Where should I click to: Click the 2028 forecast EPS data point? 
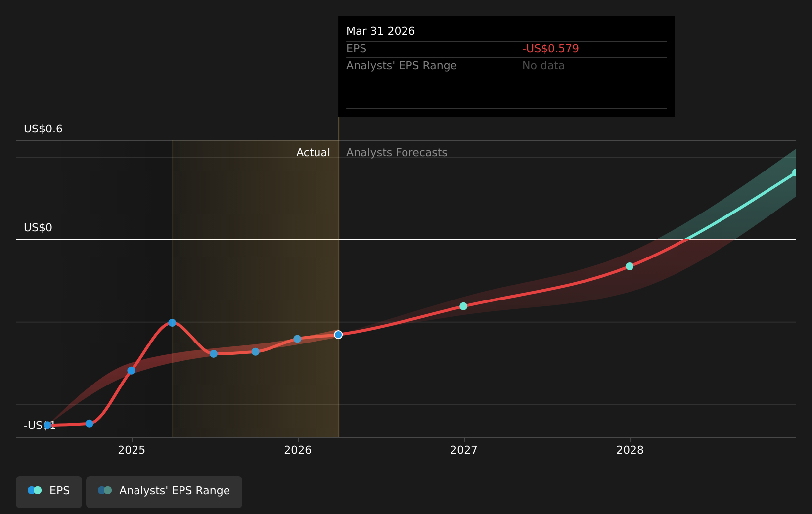(630, 266)
